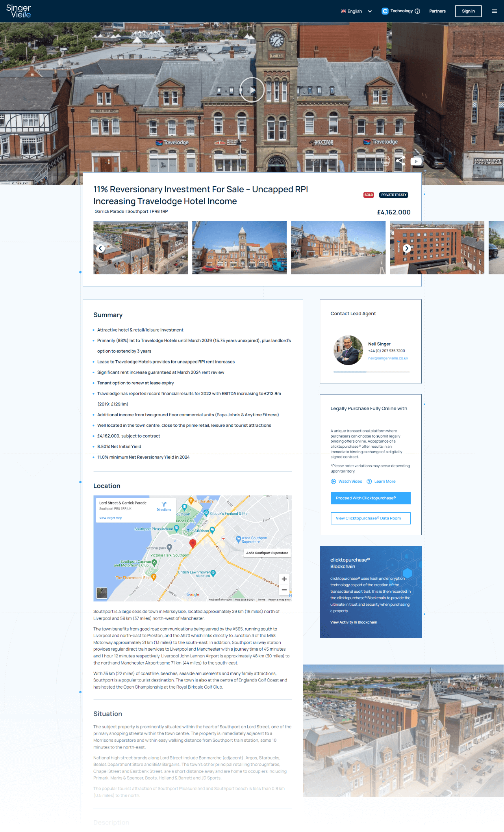Click the Google logo on map

point(193,594)
